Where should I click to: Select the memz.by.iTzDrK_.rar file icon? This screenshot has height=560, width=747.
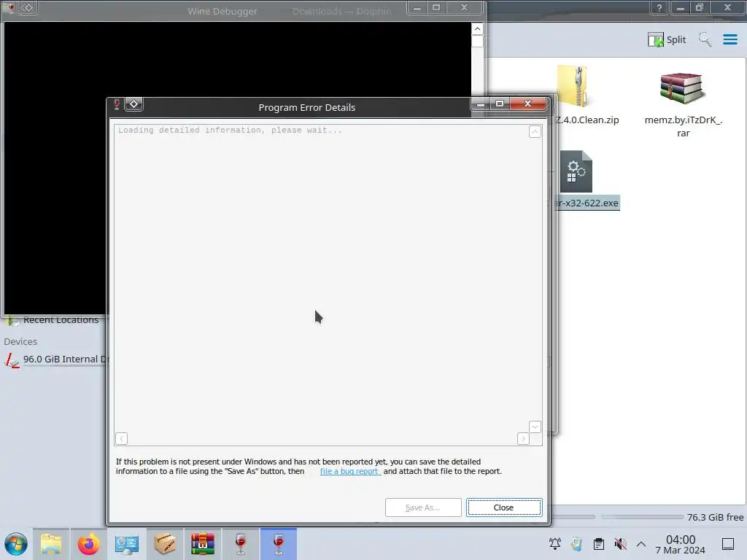point(682,88)
